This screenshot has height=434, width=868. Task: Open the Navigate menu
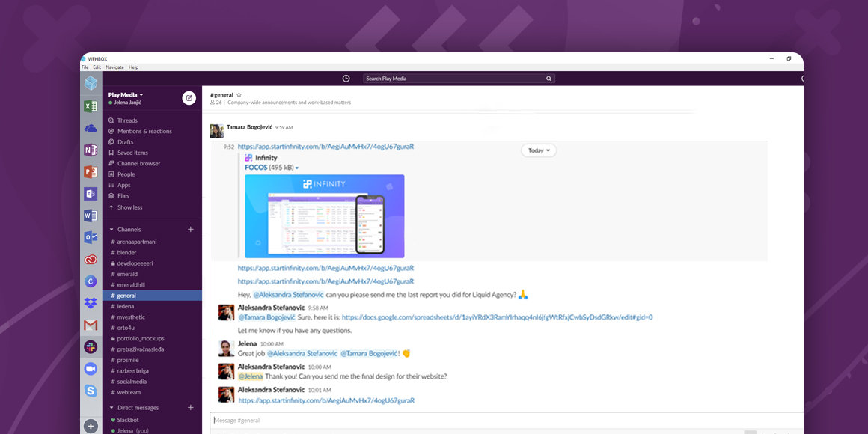(x=115, y=67)
